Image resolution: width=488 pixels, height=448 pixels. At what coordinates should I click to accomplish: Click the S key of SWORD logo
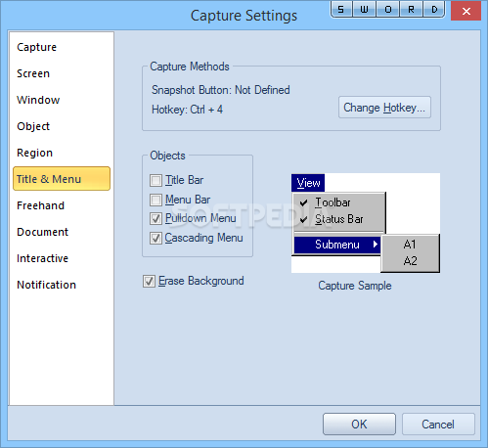click(341, 9)
